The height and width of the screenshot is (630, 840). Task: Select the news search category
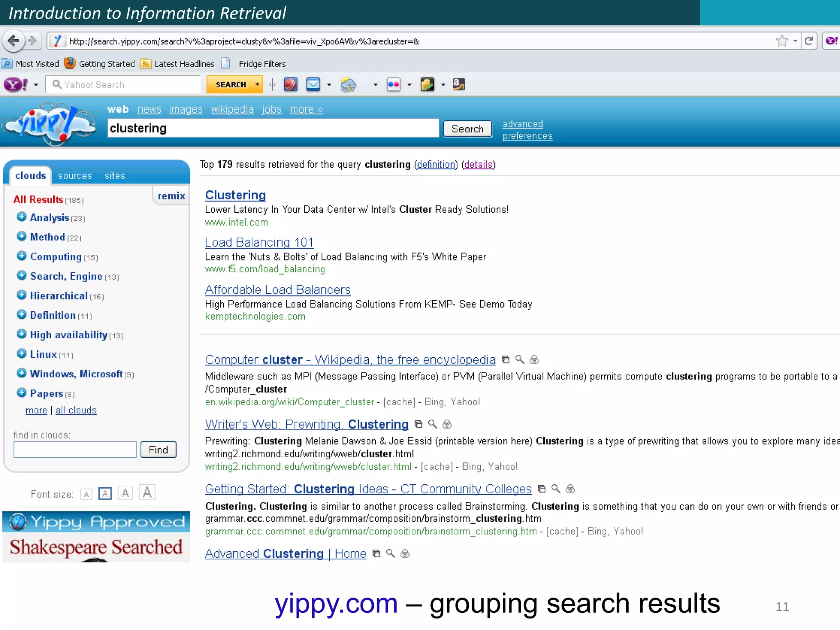tap(149, 110)
